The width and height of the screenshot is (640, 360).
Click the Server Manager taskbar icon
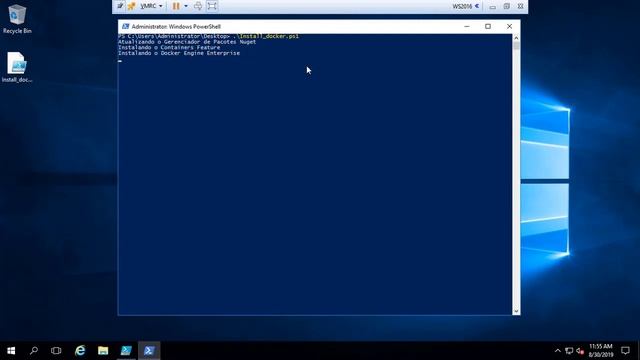click(126, 351)
